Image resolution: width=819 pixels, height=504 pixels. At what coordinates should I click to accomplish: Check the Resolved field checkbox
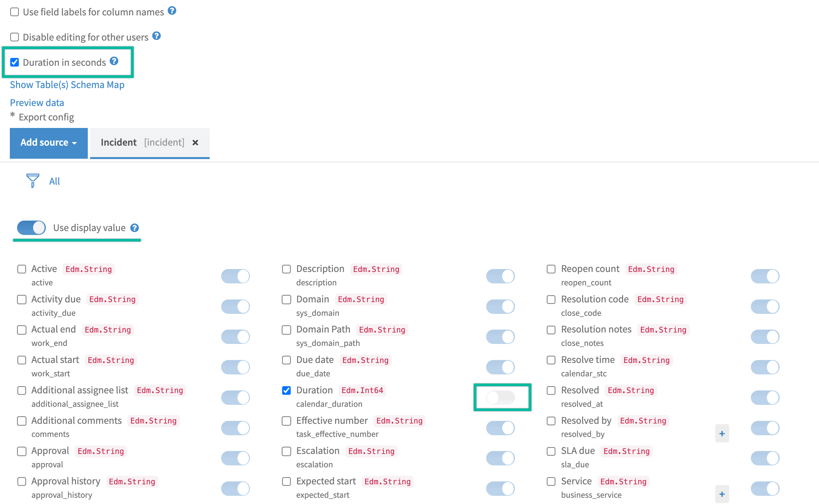click(551, 390)
